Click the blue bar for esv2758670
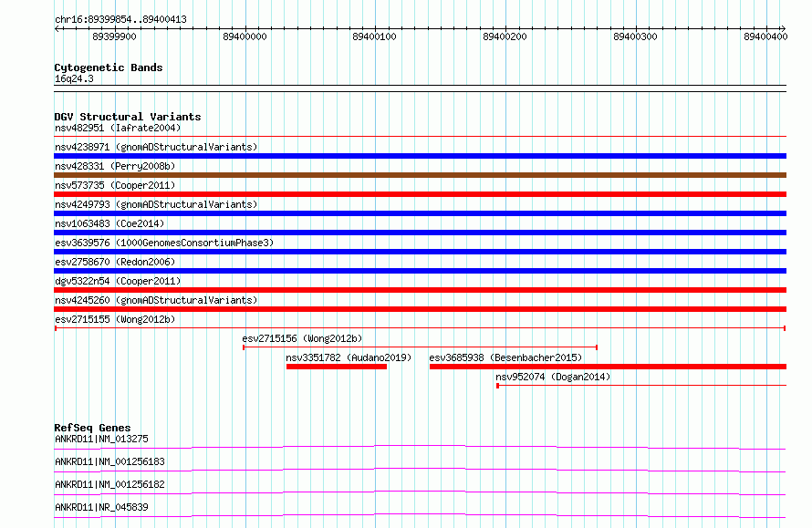The image size is (812, 528). click(420, 271)
